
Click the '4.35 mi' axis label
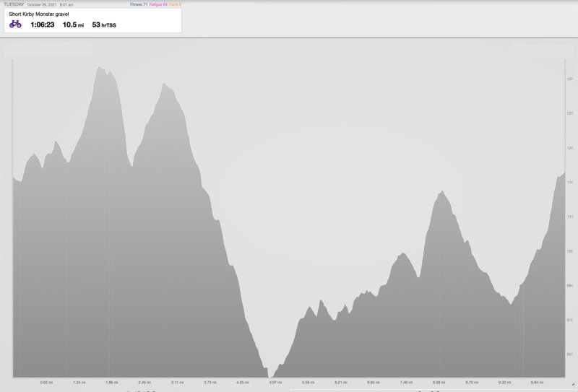tap(243, 383)
